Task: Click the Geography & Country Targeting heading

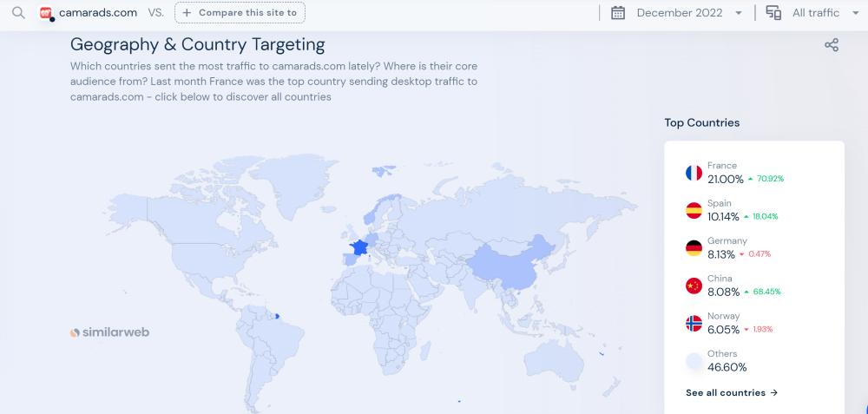Action: [x=197, y=44]
